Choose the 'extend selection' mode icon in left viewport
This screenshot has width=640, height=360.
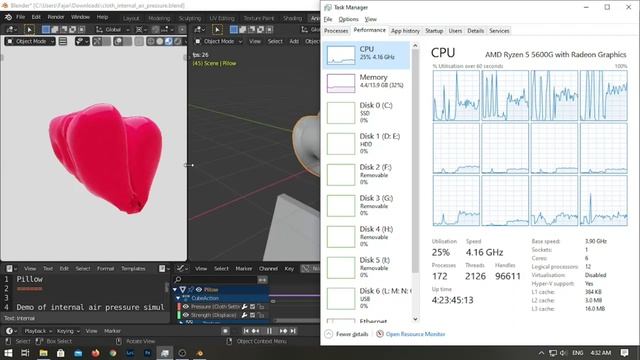click(x=55, y=29)
